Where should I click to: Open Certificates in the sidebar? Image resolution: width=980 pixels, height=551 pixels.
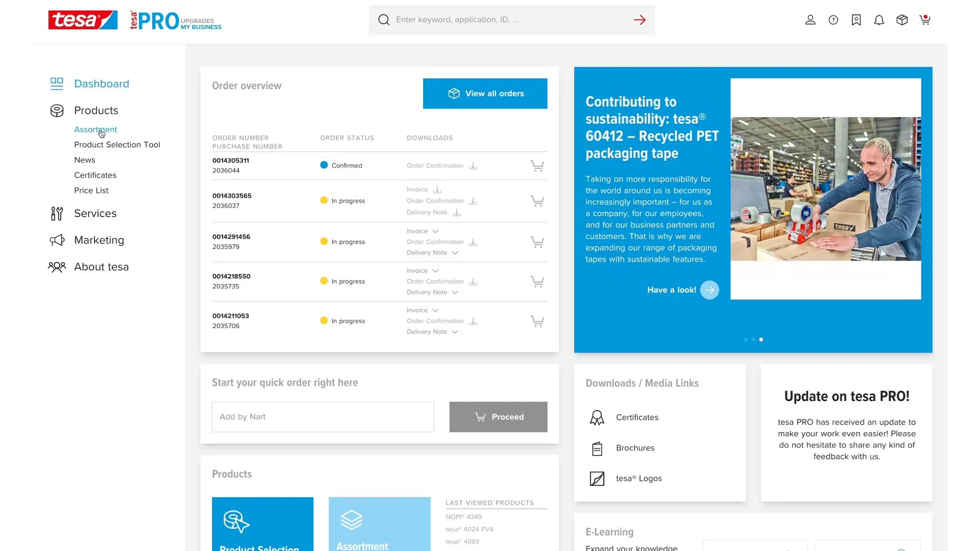pos(95,175)
